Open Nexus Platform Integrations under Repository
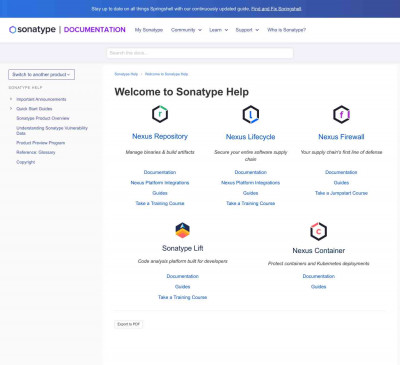 (x=160, y=183)
